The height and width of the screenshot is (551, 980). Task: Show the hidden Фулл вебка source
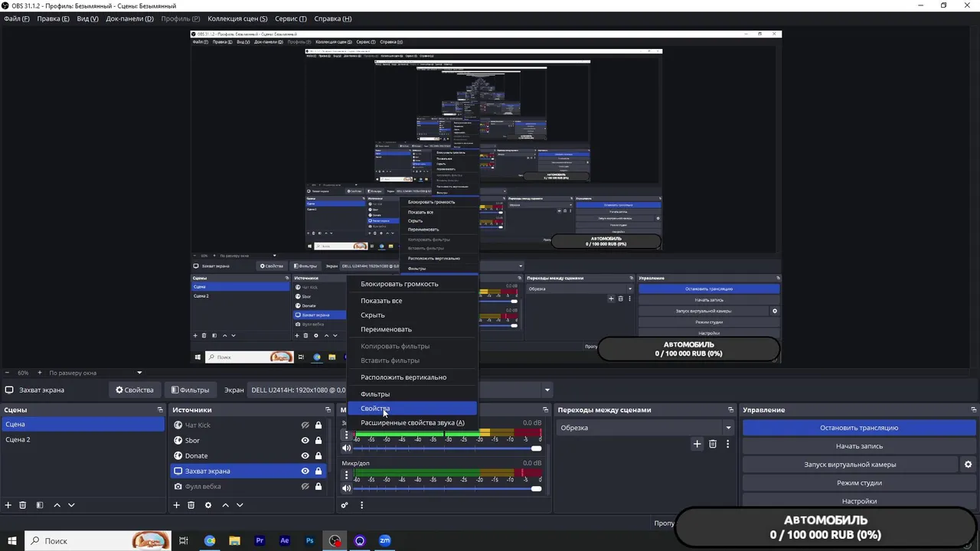305,487
